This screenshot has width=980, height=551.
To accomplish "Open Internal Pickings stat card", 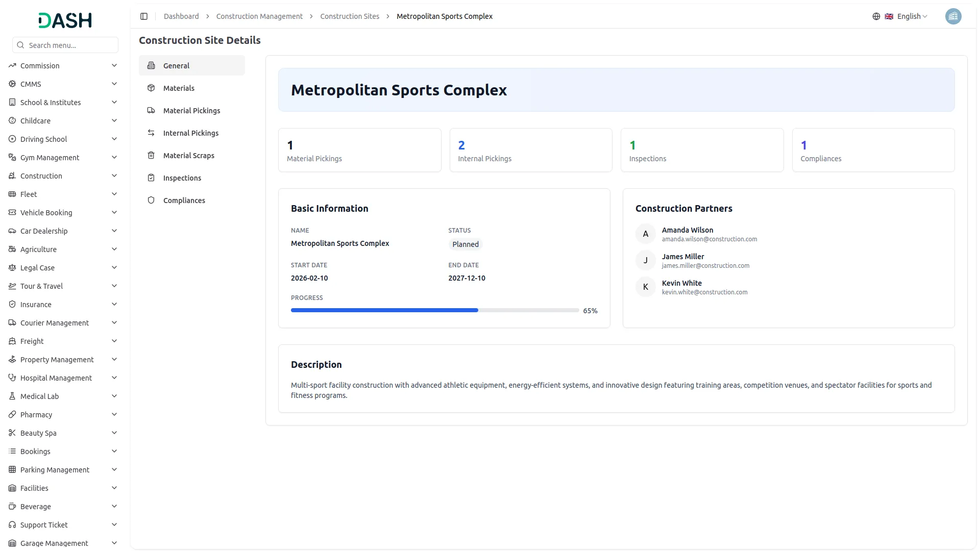I will pos(530,151).
